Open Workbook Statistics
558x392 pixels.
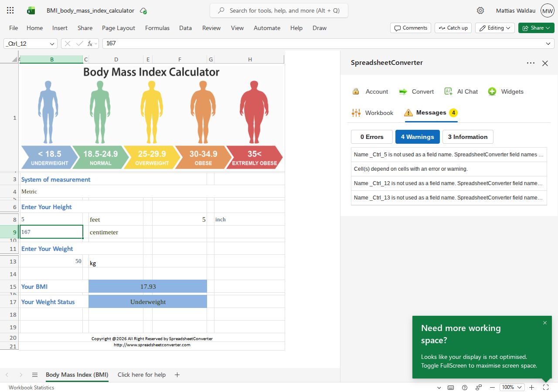click(31, 387)
